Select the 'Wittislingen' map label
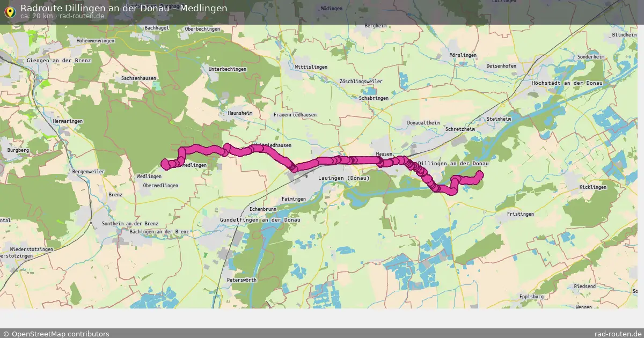Screen dimensions: 644x338 [311, 67]
